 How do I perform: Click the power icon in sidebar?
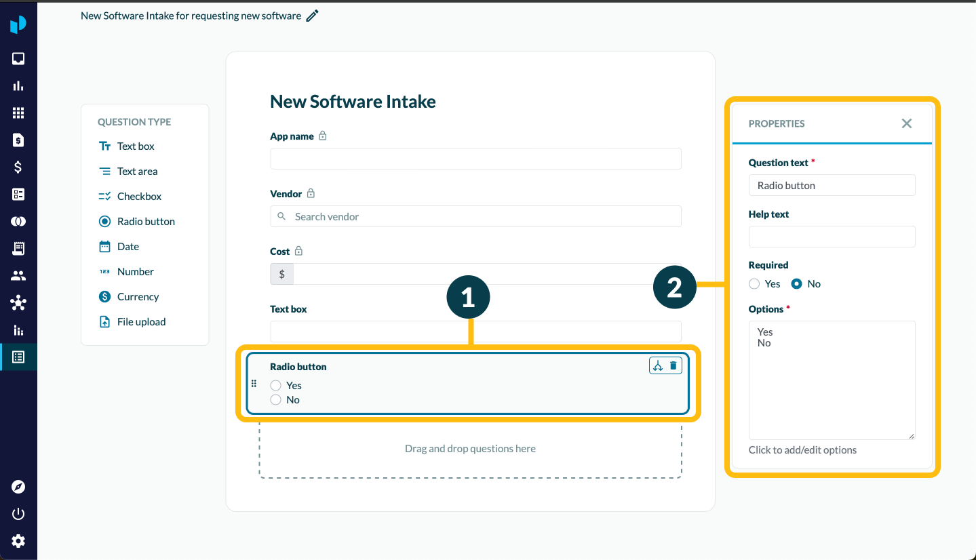tap(18, 514)
